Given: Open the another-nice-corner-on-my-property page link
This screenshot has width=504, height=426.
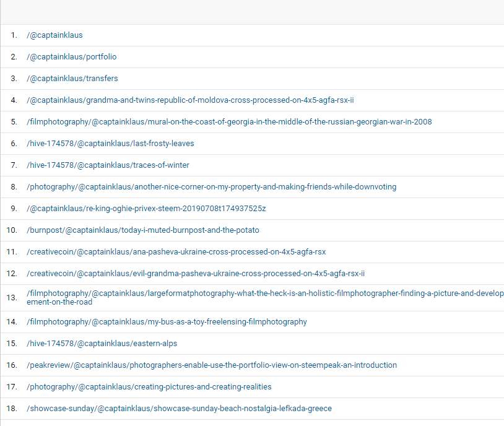Looking at the screenshot, I should [212, 187].
